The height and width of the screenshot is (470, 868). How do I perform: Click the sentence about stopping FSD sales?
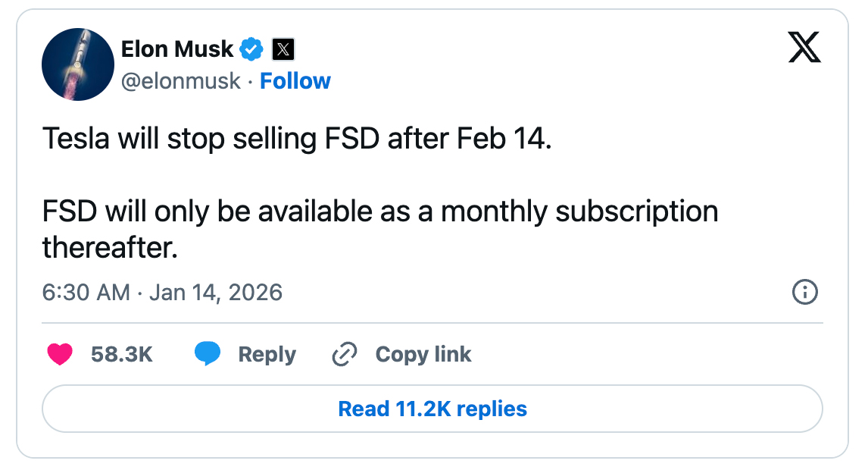[297, 139]
